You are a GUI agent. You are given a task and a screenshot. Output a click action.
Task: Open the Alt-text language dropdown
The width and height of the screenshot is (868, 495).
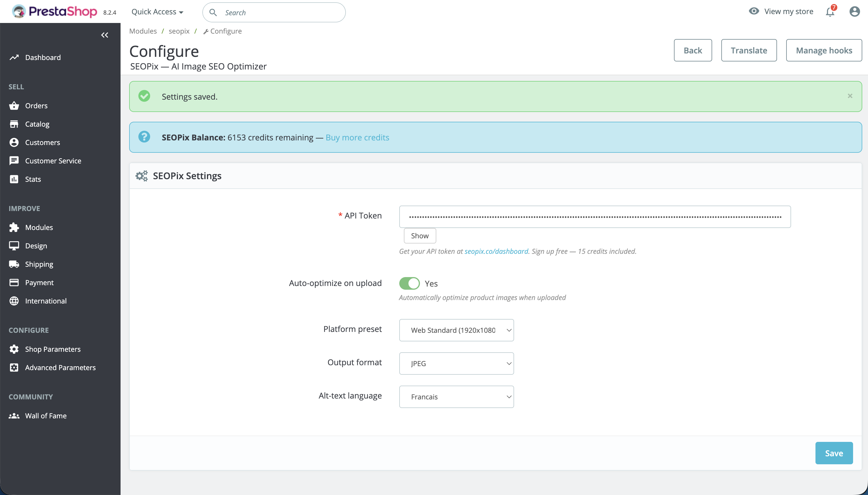click(456, 397)
